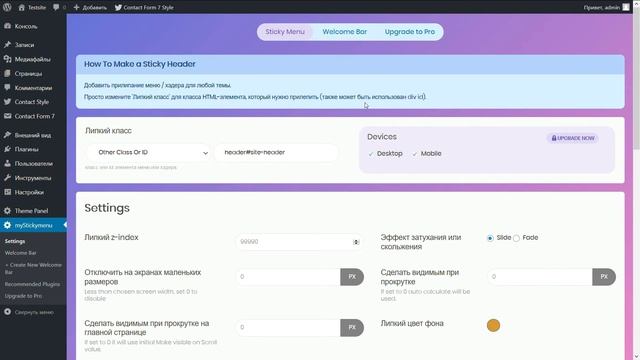Open comments bubble in admin bar

pyautogui.click(x=56, y=7)
